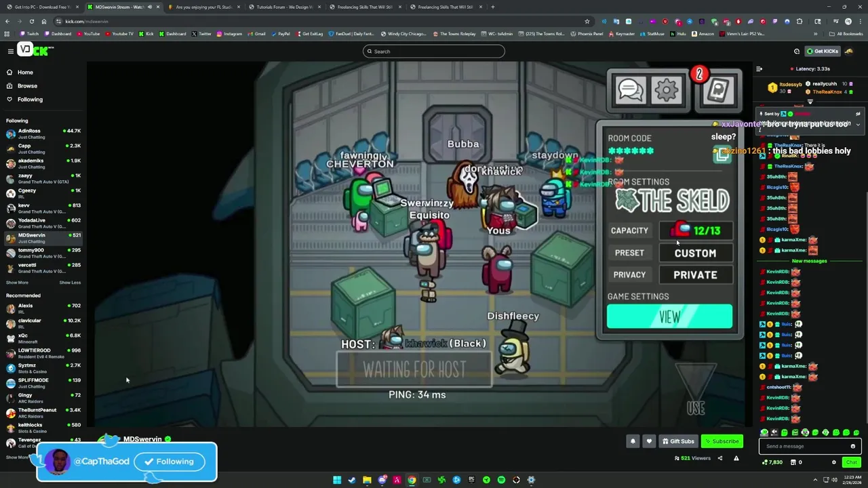Open Chrome from the taskbar
868x488 pixels.
pyautogui.click(x=412, y=480)
